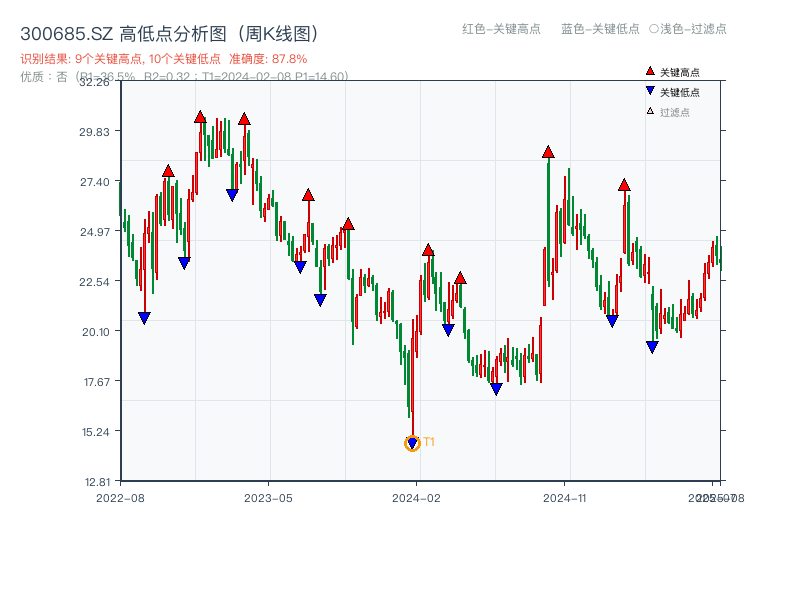Click tallest late-2024 red triangle near 28.8
Viewport: 800px width, 600px height.
coord(548,152)
